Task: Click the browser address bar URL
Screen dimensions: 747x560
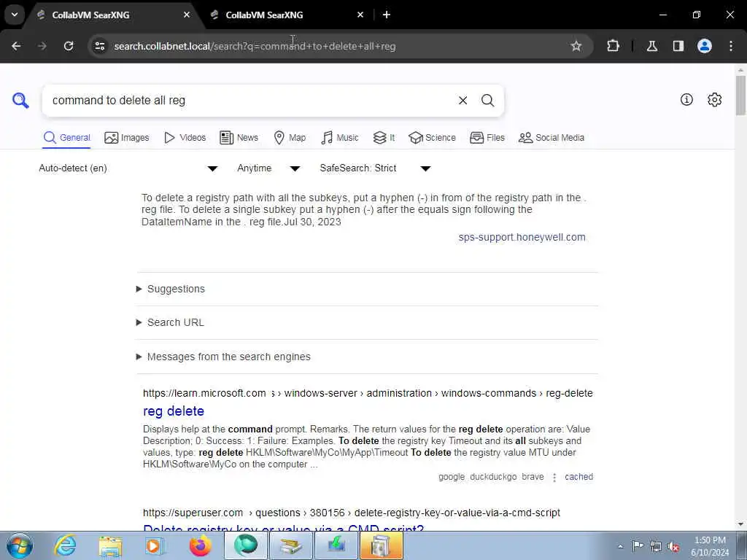Action: pyautogui.click(x=255, y=46)
